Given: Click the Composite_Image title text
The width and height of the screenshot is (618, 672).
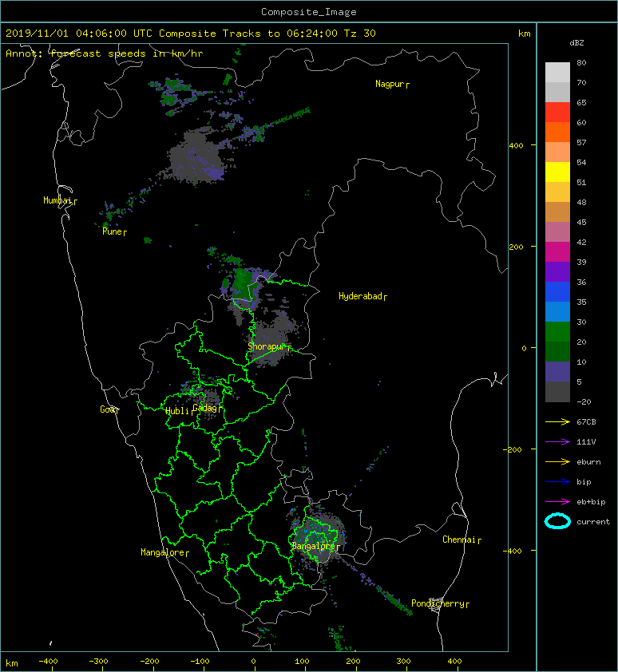Looking at the screenshot, I should [309, 12].
